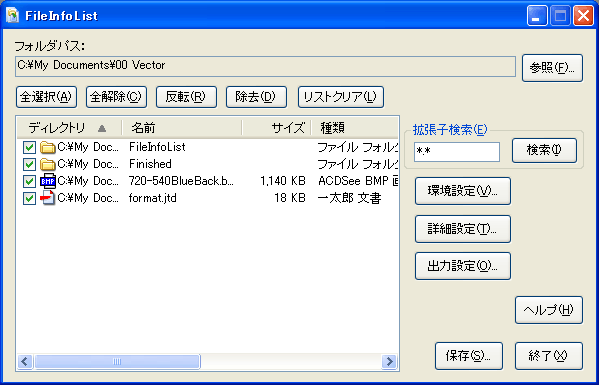Select the FileInfoList name entry
The image size is (599, 385).
click(x=157, y=147)
